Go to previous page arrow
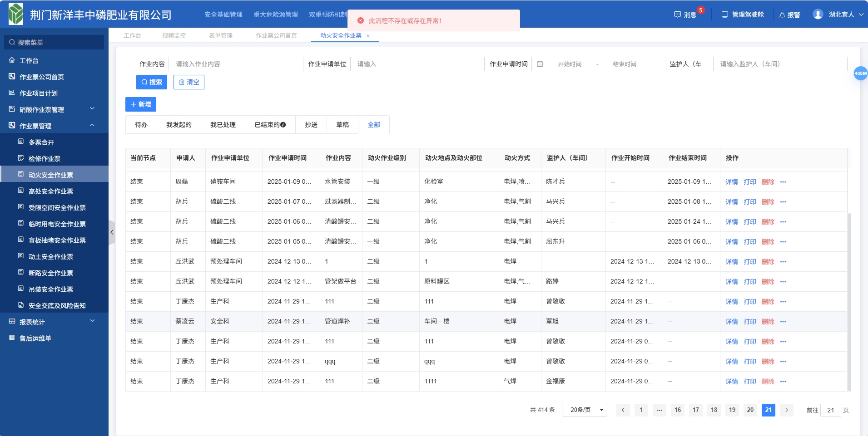 coord(623,410)
